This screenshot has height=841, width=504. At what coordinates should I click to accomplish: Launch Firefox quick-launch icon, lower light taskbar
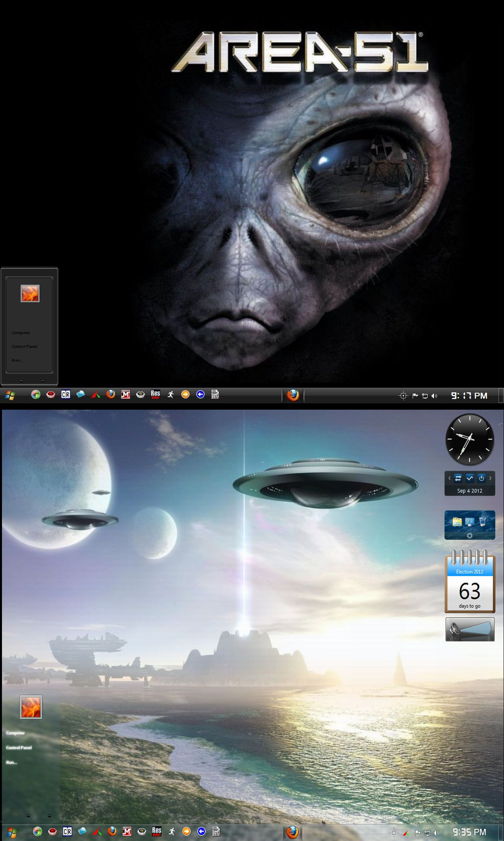click(x=112, y=831)
